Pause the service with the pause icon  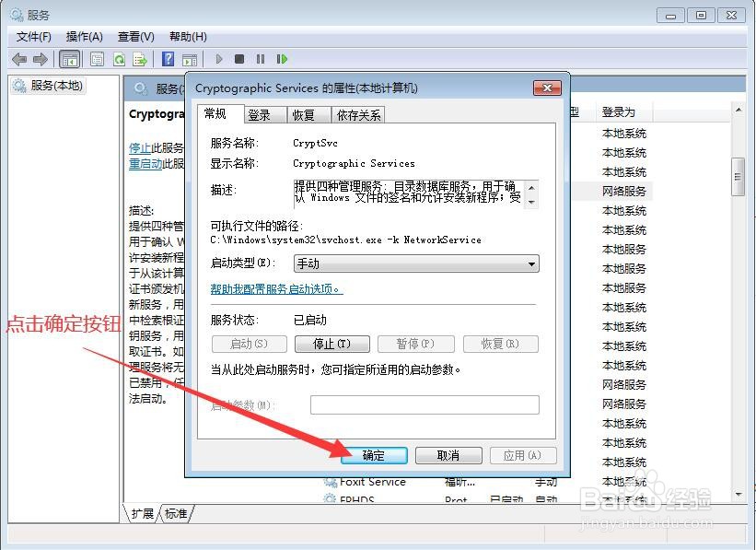click(261, 59)
